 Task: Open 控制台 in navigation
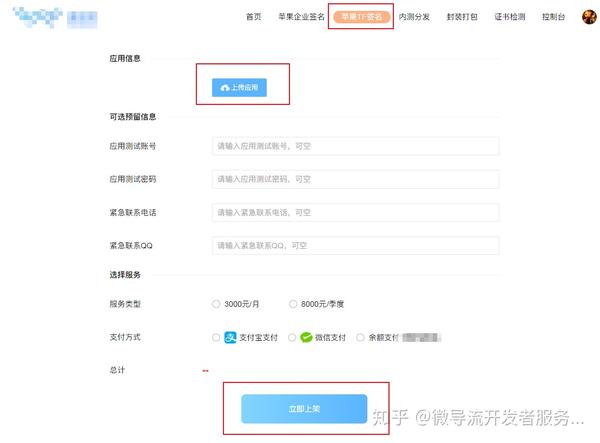click(x=553, y=17)
